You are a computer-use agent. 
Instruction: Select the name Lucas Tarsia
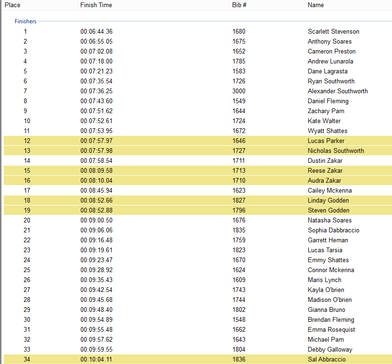[x=325, y=250]
